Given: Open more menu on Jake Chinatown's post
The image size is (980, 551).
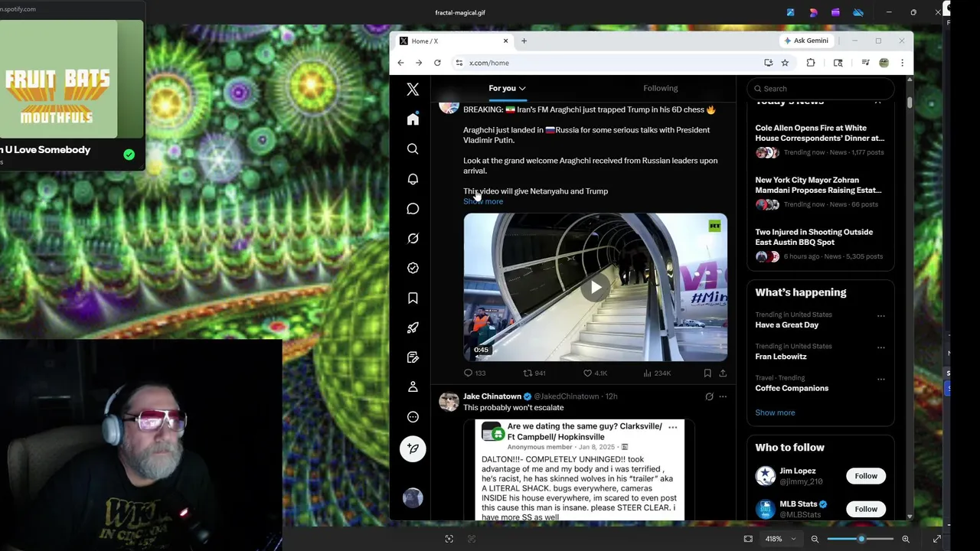Looking at the screenshot, I should (x=722, y=396).
